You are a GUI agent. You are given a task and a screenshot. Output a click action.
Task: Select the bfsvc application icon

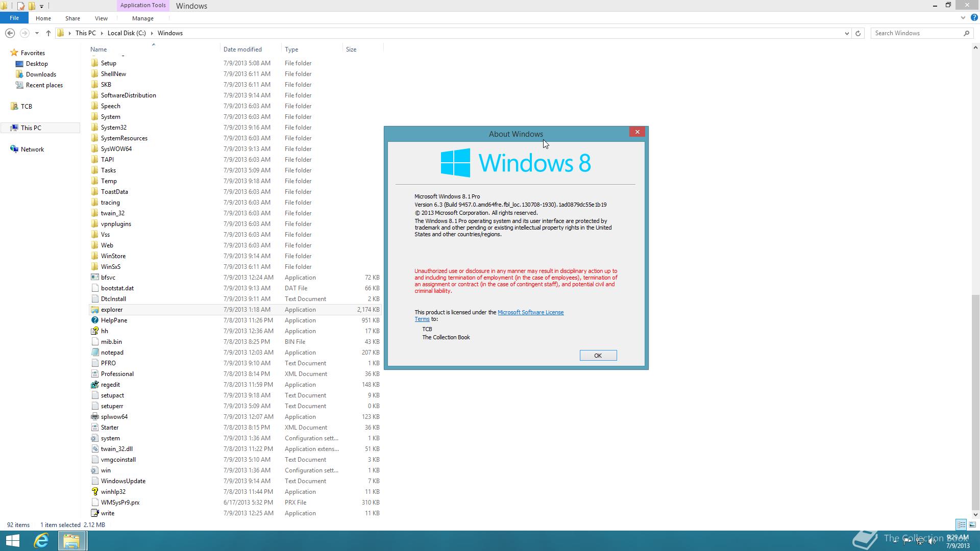[x=94, y=278]
